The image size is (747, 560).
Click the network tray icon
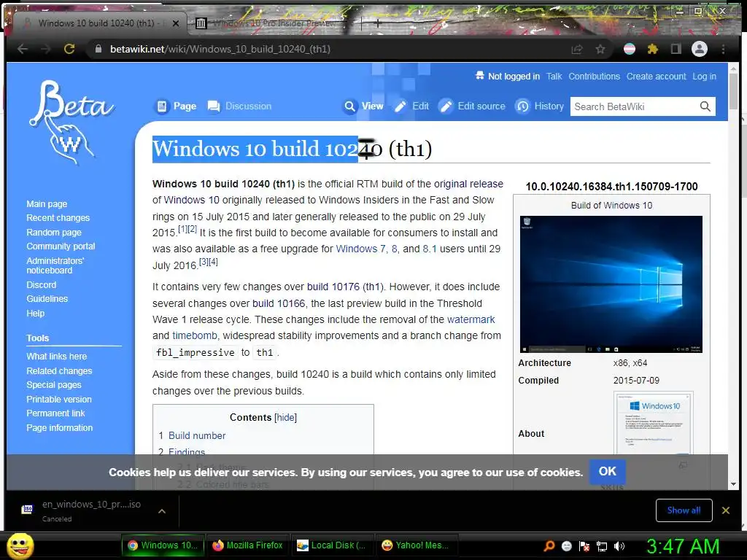pos(602,546)
